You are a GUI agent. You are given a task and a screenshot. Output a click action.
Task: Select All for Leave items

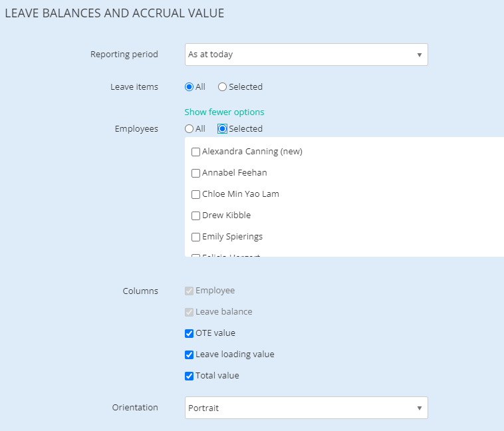pyautogui.click(x=189, y=86)
